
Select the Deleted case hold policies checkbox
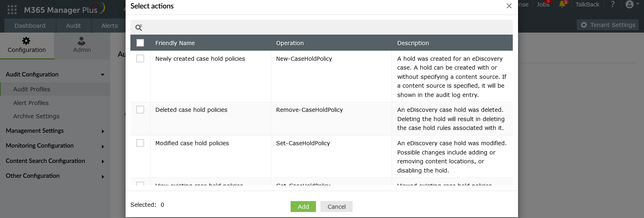140,110
